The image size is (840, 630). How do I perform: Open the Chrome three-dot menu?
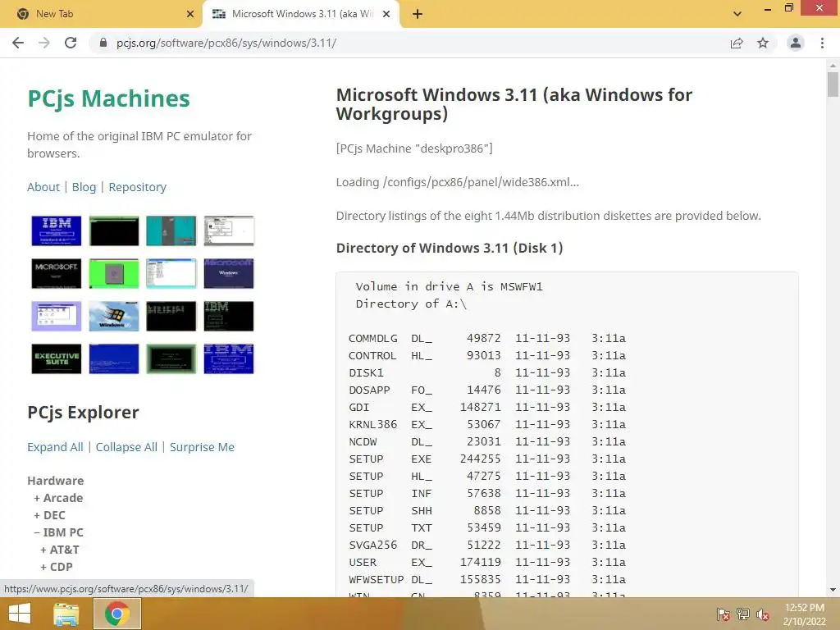pyautogui.click(x=822, y=43)
